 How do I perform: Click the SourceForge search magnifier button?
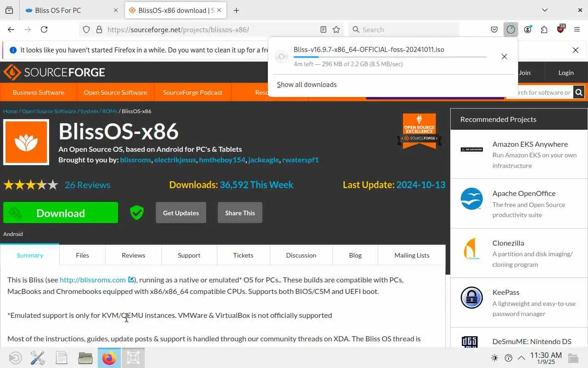pos(579,92)
